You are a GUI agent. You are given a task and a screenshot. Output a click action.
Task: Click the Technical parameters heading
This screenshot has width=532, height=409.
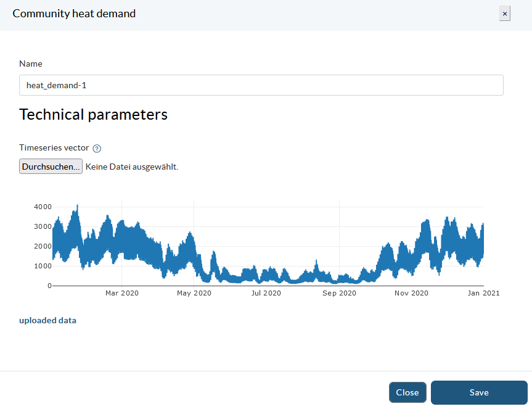point(93,115)
